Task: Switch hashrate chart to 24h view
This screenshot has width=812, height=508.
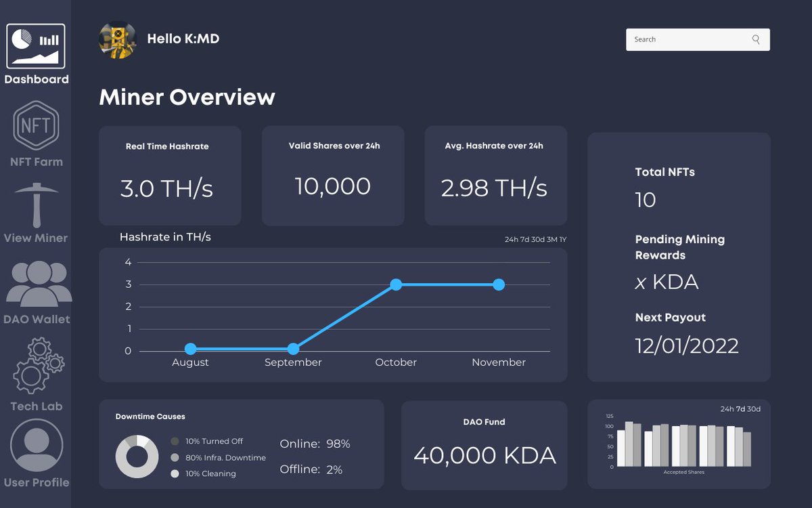Action: tap(512, 238)
